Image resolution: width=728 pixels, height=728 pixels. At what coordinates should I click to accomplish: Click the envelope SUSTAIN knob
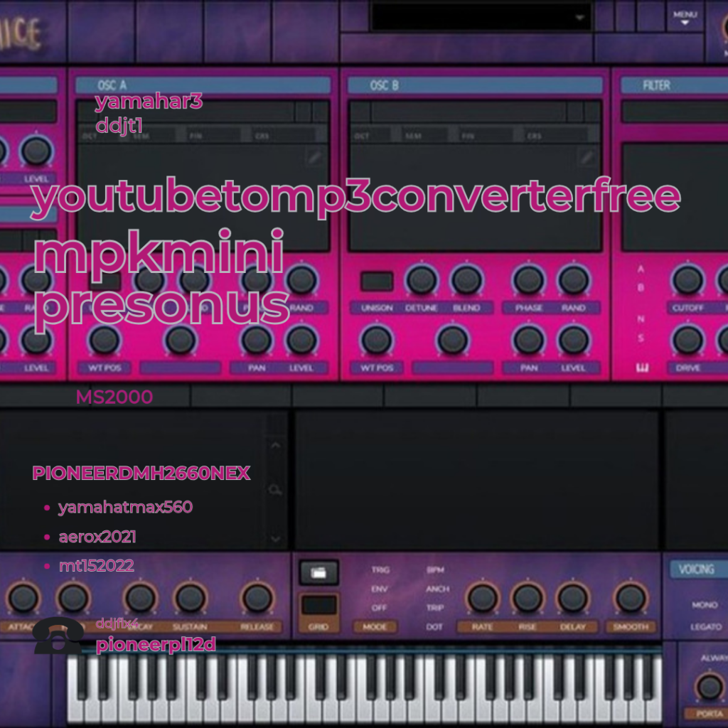[190, 598]
